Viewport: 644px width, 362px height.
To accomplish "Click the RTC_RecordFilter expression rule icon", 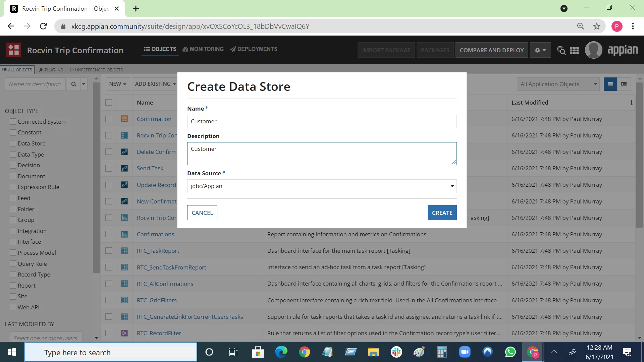I will [x=124, y=333].
